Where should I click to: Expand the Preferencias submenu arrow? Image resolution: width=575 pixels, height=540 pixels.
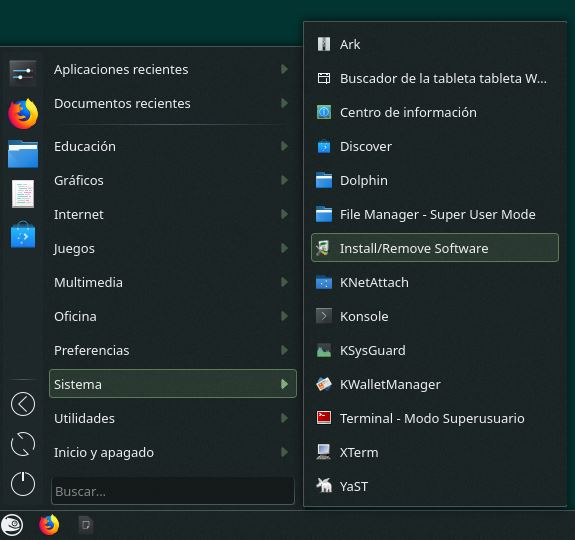point(284,350)
